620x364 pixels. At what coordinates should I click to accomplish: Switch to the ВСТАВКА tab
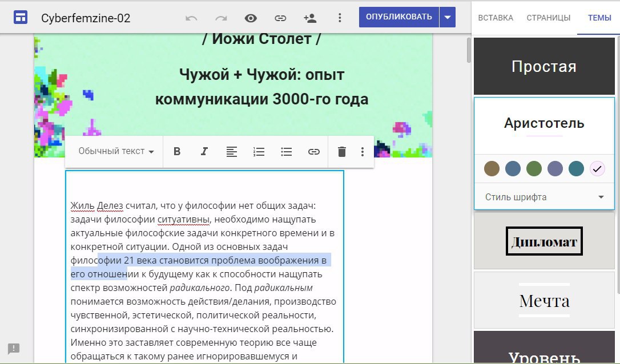click(x=496, y=18)
